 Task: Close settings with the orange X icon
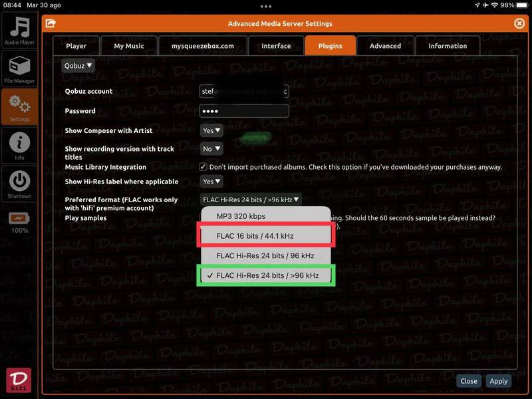pyautogui.click(x=519, y=23)
